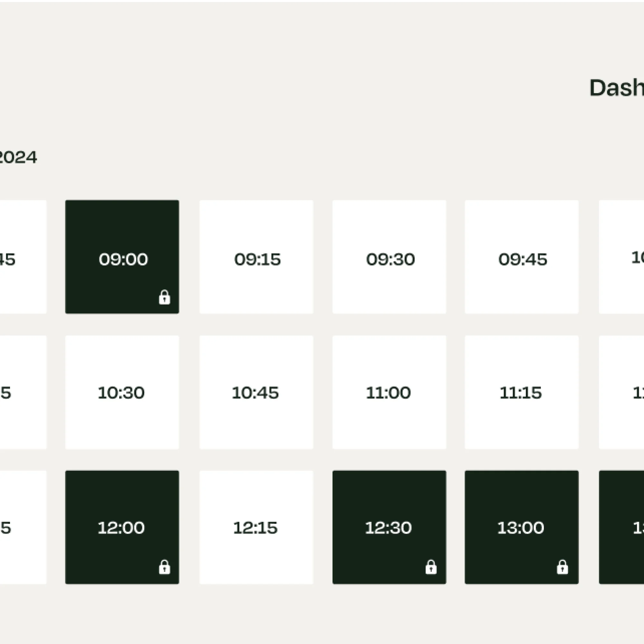Click the locked 13:00 slot tile
644x644 pixels.
click(x=522, y=527)
